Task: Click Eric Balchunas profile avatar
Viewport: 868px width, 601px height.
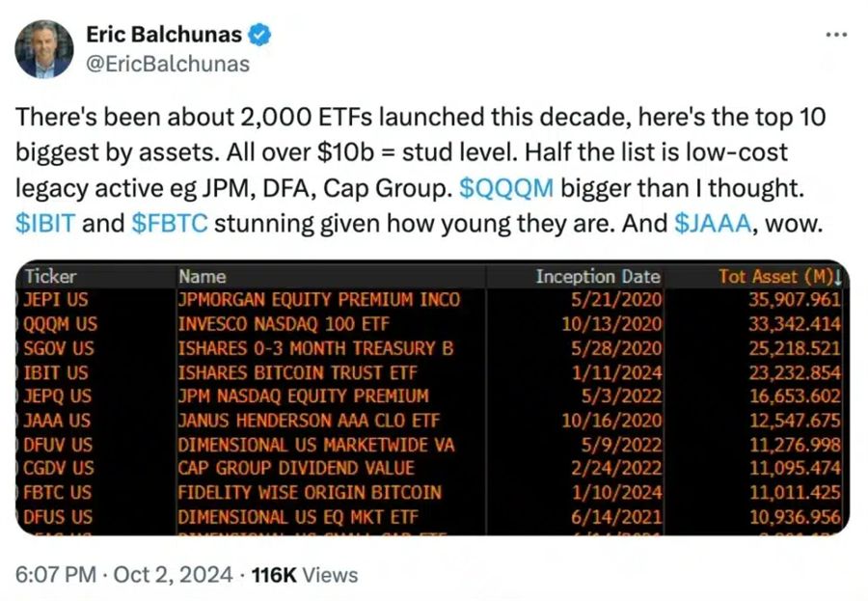Action: point(44,48)
